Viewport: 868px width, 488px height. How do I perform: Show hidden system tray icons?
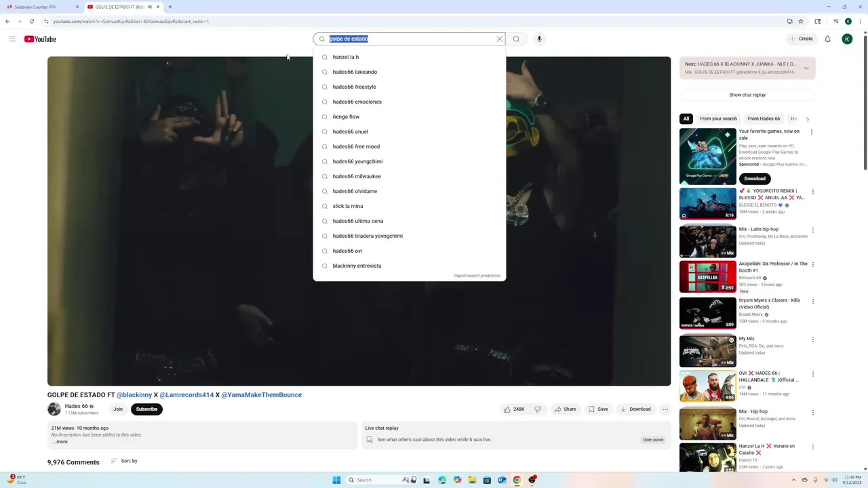coord(793,480)
